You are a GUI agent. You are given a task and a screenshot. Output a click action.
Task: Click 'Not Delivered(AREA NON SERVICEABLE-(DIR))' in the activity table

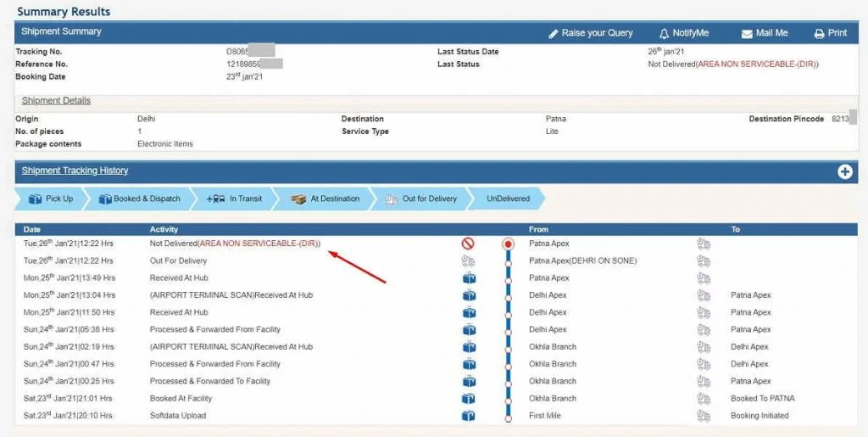(236, 244)
